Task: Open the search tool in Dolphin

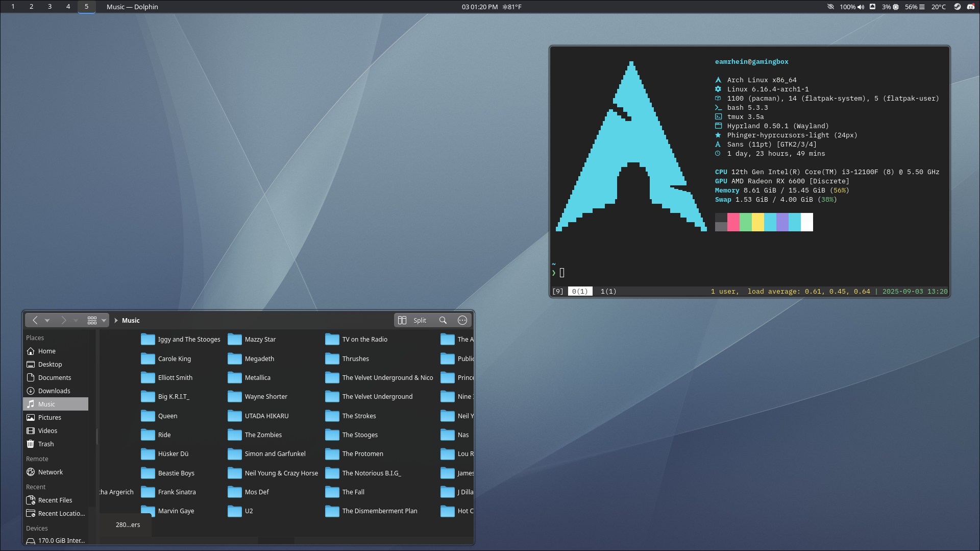Action: point(443,320)
